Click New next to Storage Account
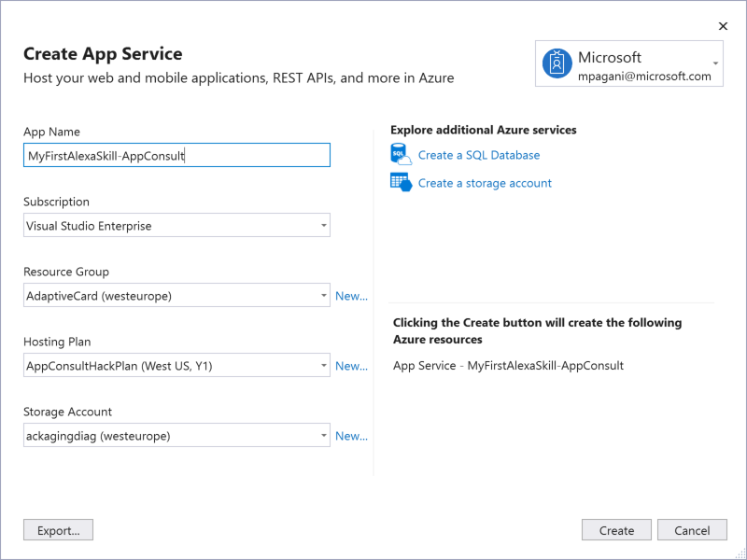This screenshot has width=747, height=560. tap(351, 436)
